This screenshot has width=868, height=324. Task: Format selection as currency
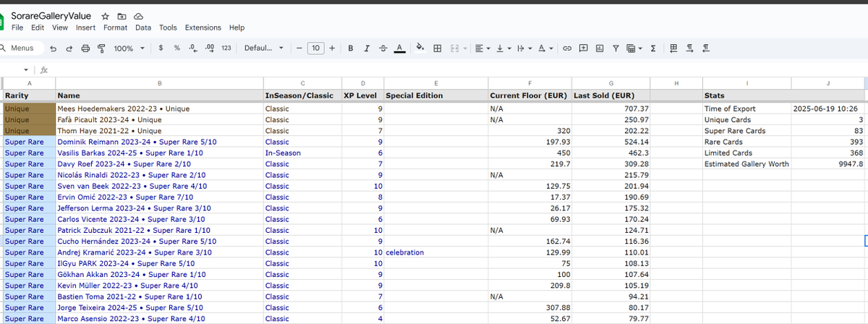161,48
